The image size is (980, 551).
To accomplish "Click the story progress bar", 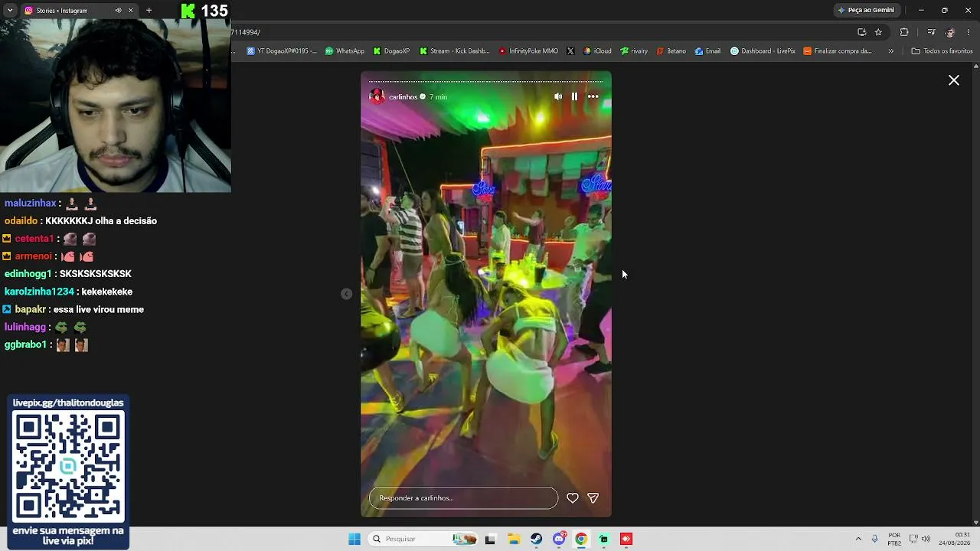I will pos(486,81).
